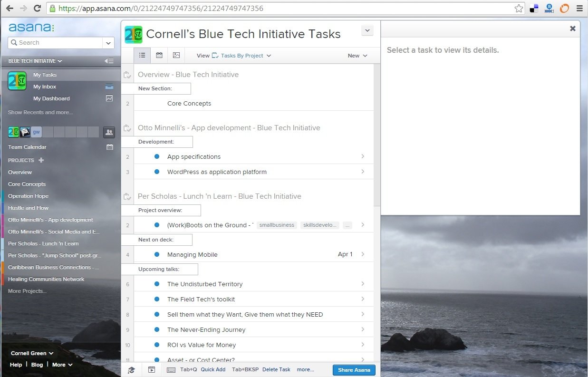Close the task details pane
This screenshot has height=377, width=588.
click(x=573, y=29)
